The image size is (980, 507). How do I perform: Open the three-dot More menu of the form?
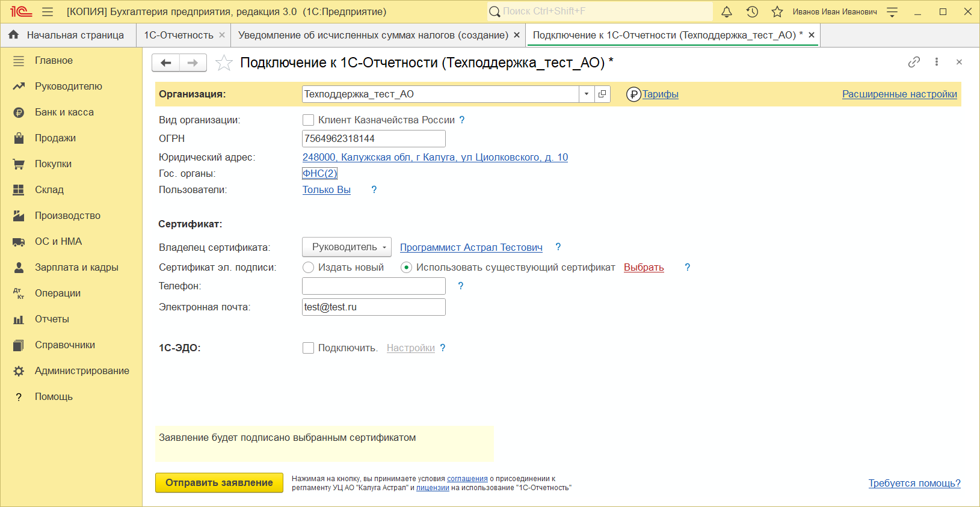coord(937,62)
